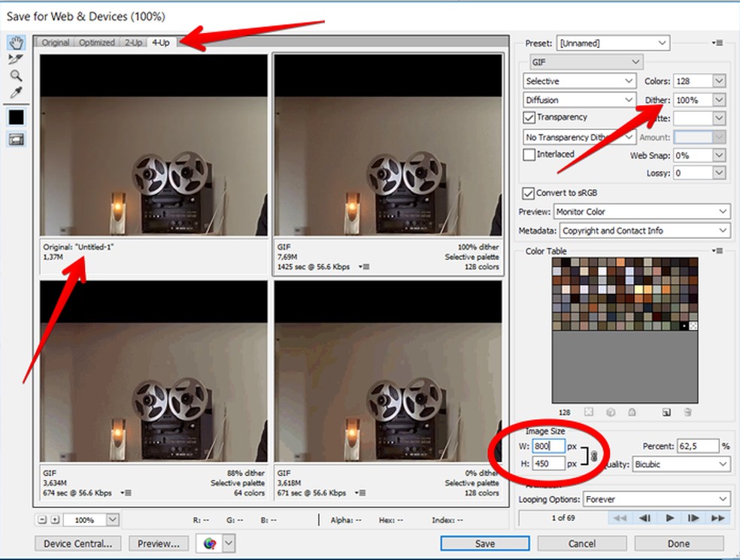Select the Slice Select tool
This screenshot has height=560, width=740.
point(16,59)
